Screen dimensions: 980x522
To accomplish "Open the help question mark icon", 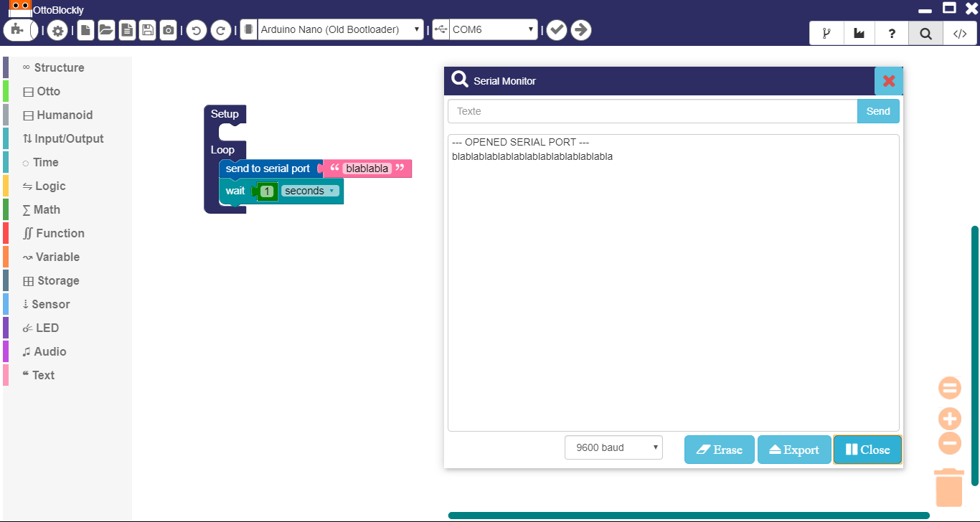I will (x=892, y=33).
